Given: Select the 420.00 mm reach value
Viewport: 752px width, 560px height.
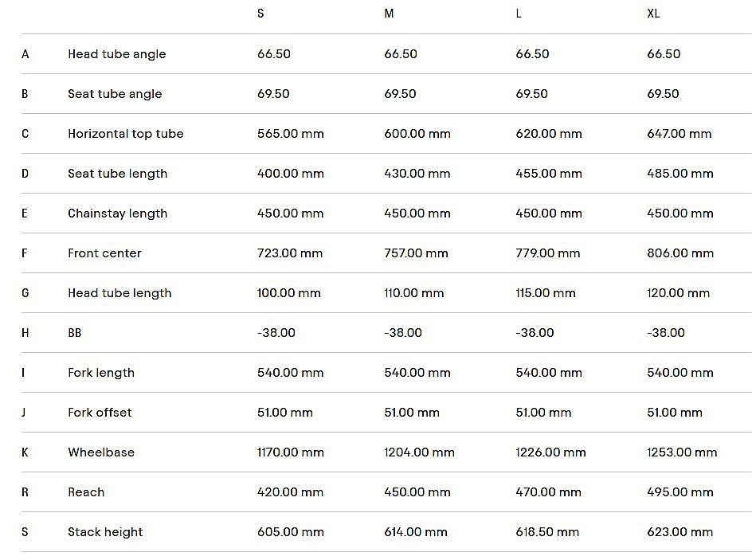Looking at the screenshot, I should [x=290, y=492].
